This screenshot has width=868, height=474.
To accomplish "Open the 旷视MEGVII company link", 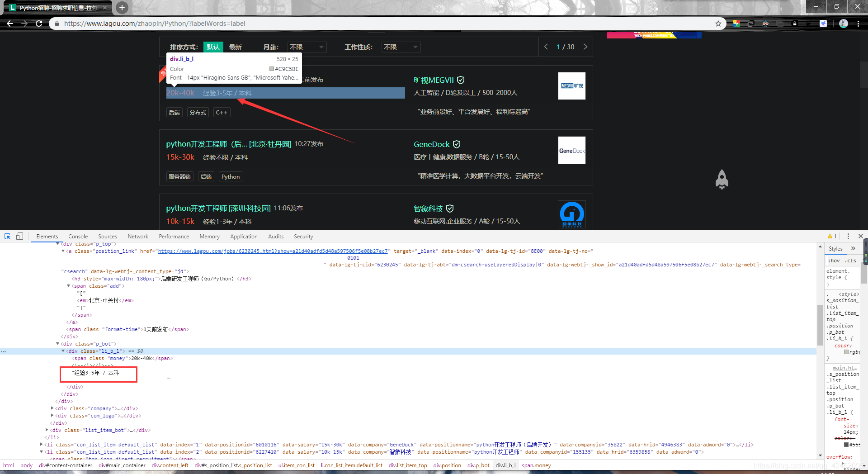I will (434, 80).
